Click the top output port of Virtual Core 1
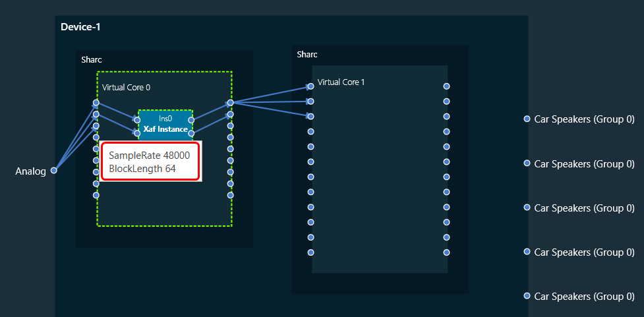The image size is (644, 317). [x=446, y=86]
